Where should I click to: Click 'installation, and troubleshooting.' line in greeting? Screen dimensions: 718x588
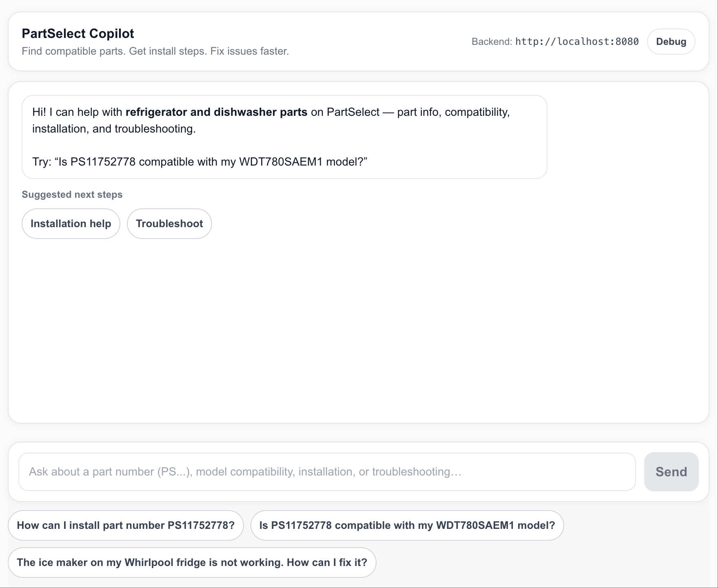(x=114, y=129)
